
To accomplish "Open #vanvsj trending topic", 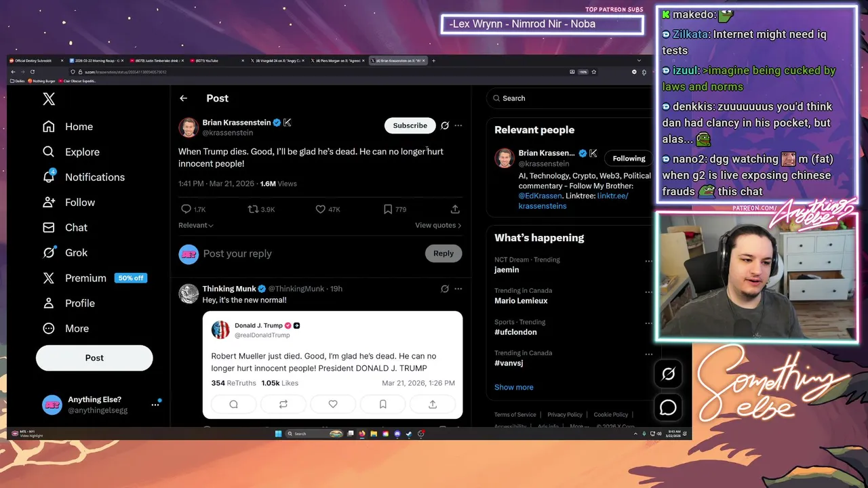I will (509, 363).
